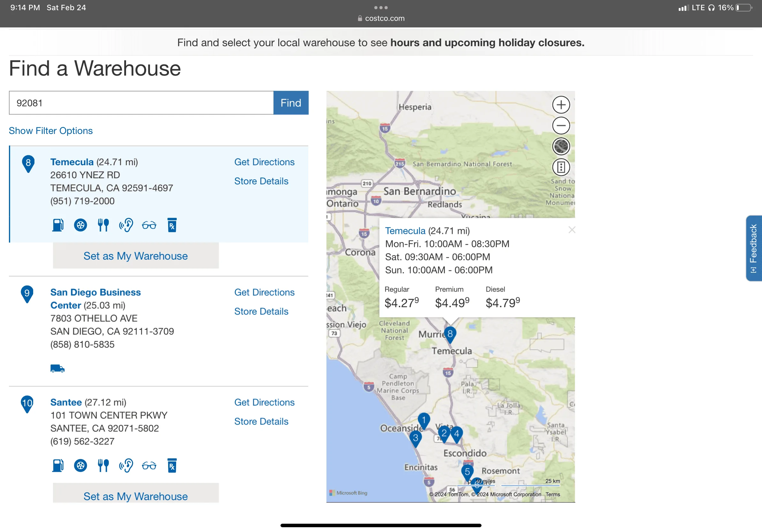762x532 pixels.
Task: Select map pin number 3 on the coast
Action: [x=415, y=439]
